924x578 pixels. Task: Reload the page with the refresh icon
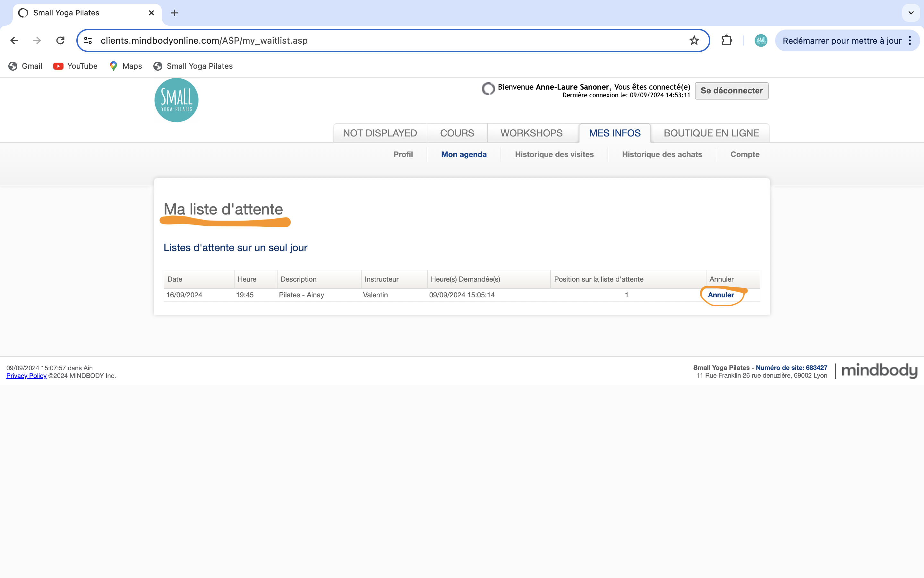60,40
